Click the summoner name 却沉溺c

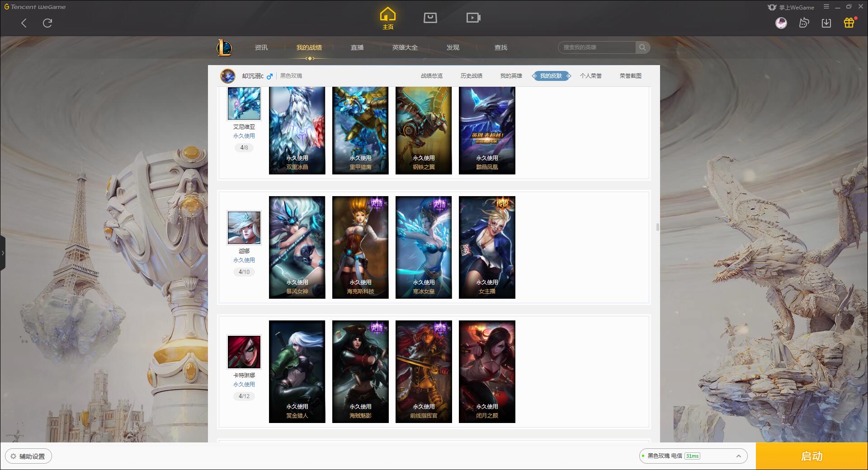(253, 76)
